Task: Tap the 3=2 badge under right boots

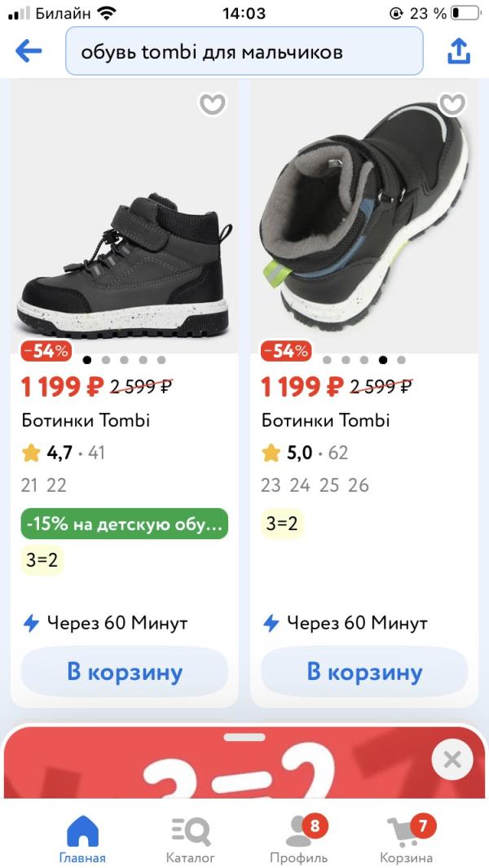Action: point(282,524)
